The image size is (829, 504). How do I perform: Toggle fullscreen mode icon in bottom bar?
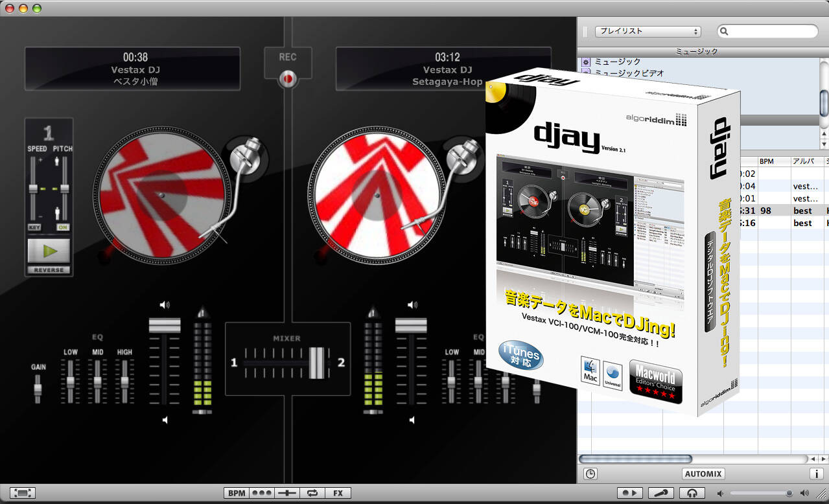22,493
